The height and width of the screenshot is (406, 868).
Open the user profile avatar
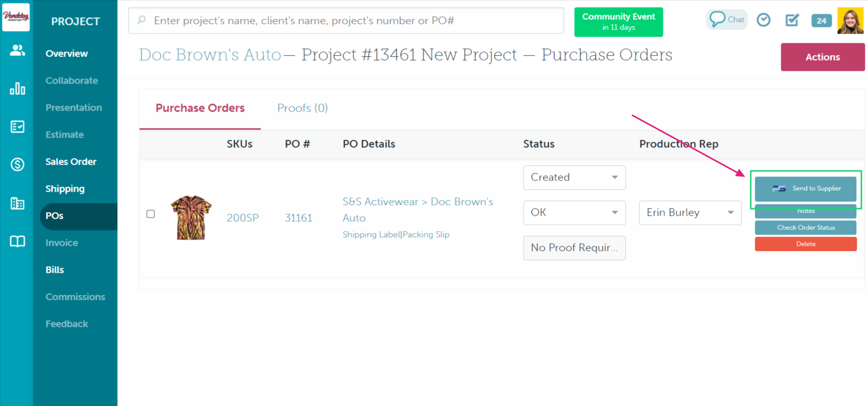point(850,20)
